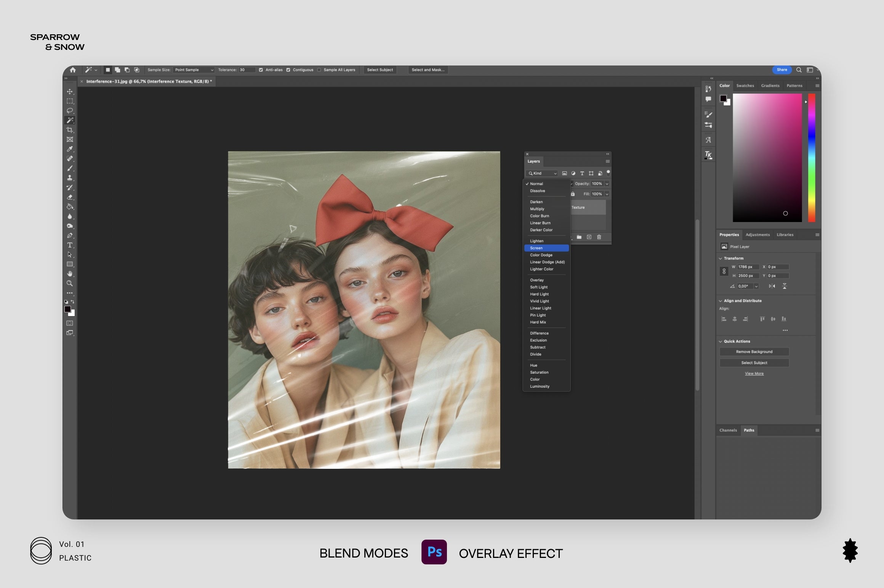Select the Horizontal Type tool

[x=70, y=245]
